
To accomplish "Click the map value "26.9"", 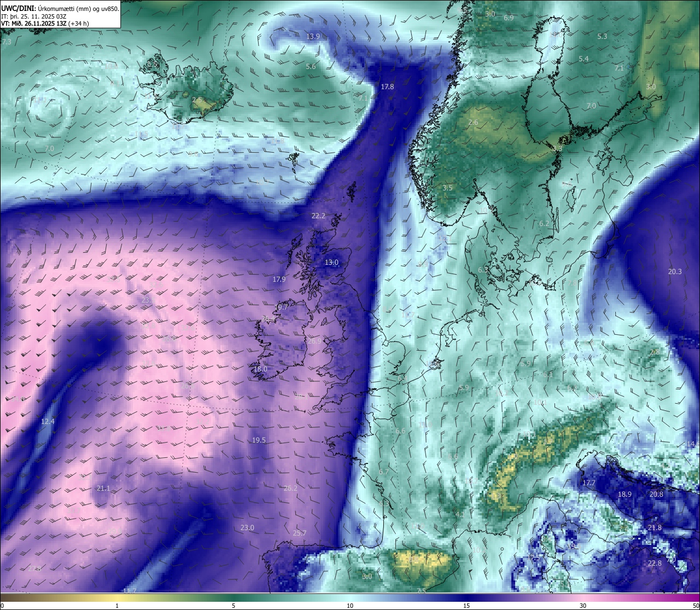I will tap(314, 341).
